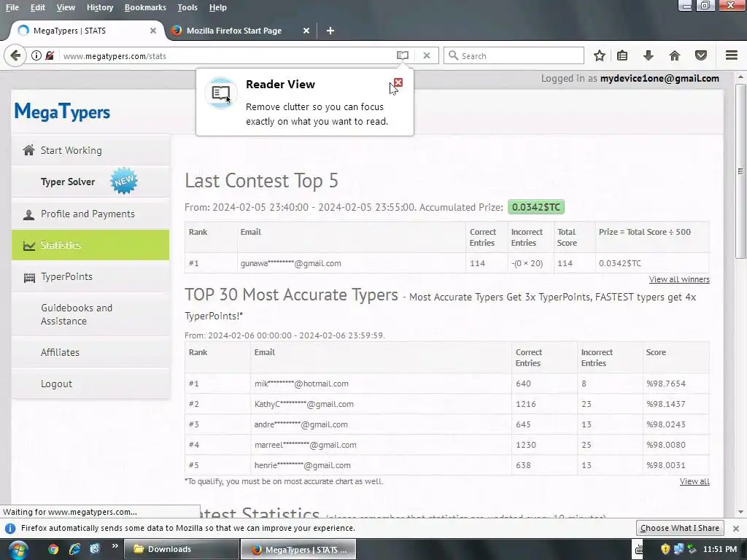The height and width of the screenshot is (560, 747).
Task: Go back using the browser back arrow
Action: (x=15, y=55)
